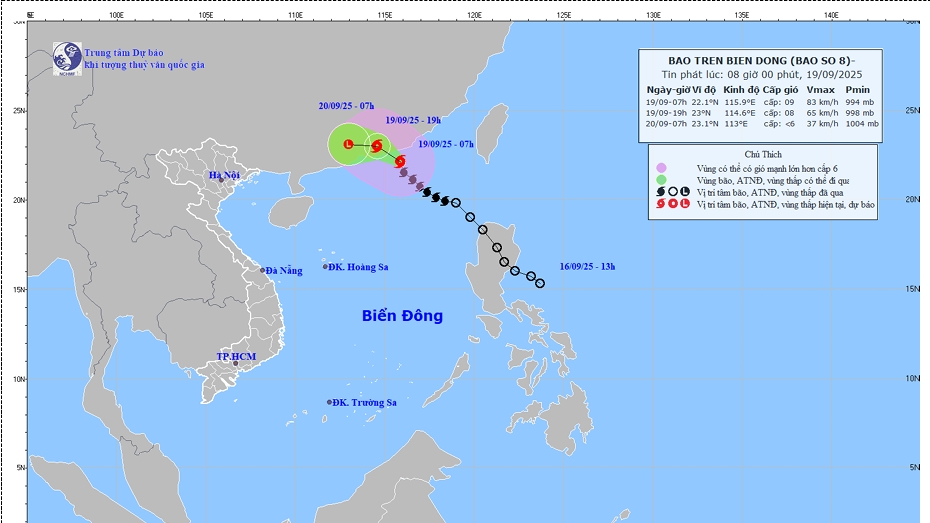The width and height of the screenshot is (930, 523).
Task: Click the ĐK. Trường Sa island marker
Action: (x=328, y=402)
